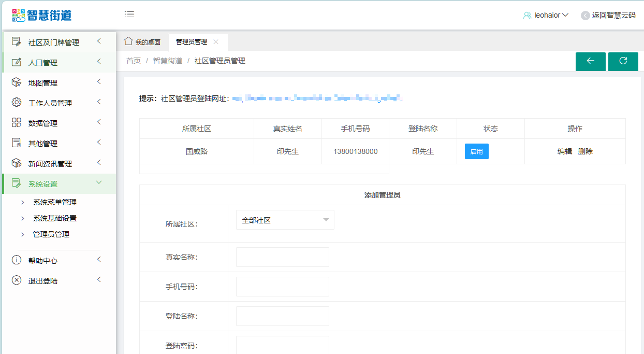Click the 社区及门牌管理 sidebar icon
The width and height of the screenshot is (644, 354).
[17, 42]
